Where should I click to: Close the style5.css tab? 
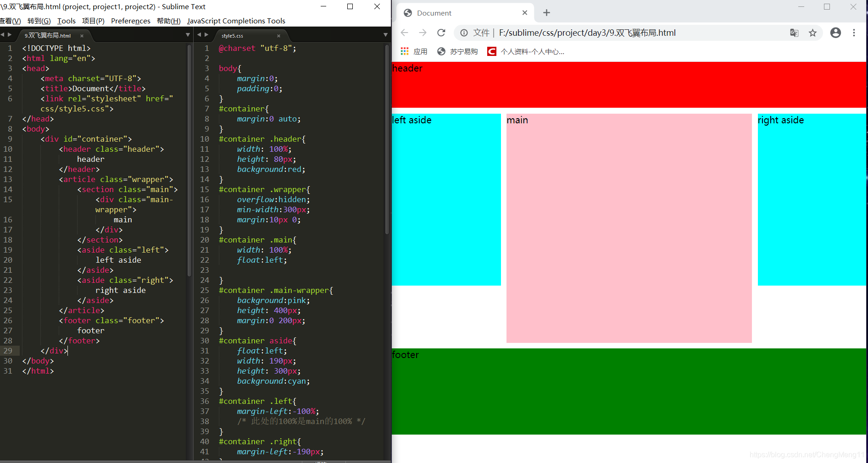click(x=278, y=36)
